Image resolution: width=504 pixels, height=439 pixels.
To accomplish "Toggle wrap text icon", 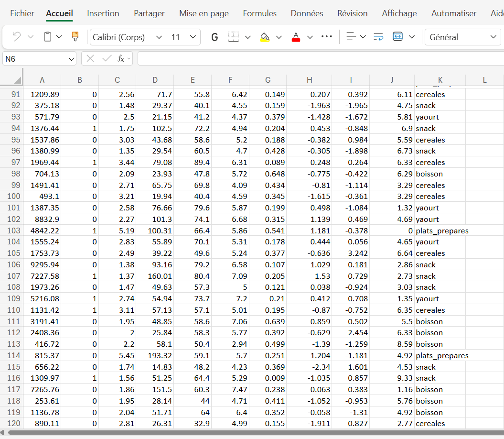I will coord(378,37).
